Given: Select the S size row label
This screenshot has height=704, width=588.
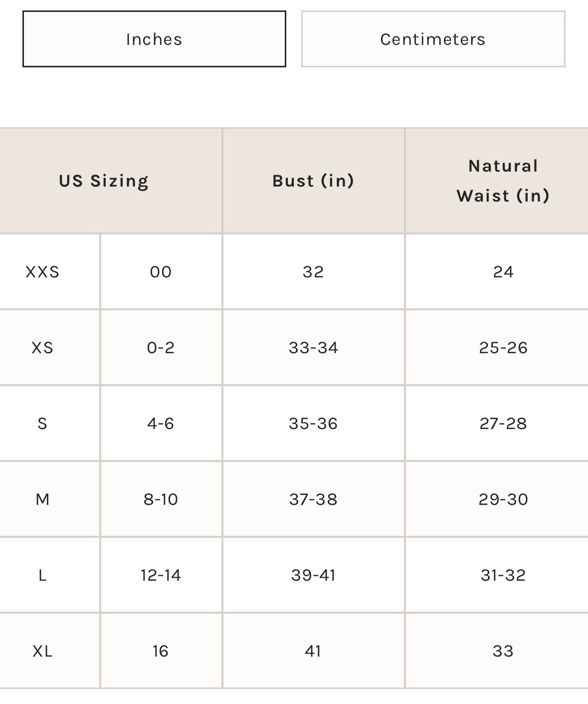Looking at the screenshot, I should 42,424.
